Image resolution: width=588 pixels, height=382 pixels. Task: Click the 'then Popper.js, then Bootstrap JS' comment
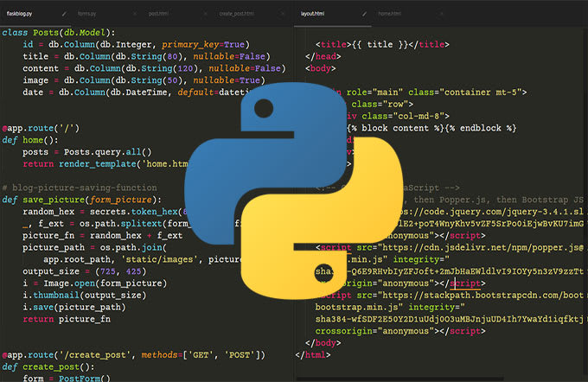pos(499,200)
